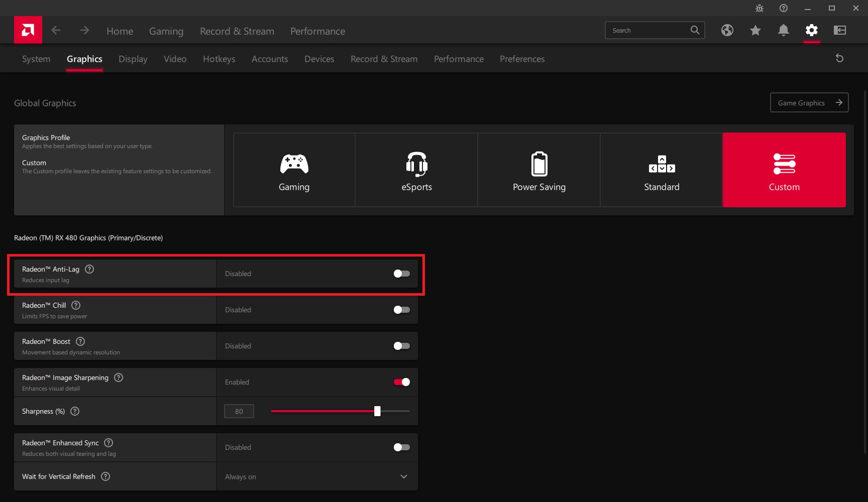Enable Radeon Anti-Lag toggle

pos(402,274)
